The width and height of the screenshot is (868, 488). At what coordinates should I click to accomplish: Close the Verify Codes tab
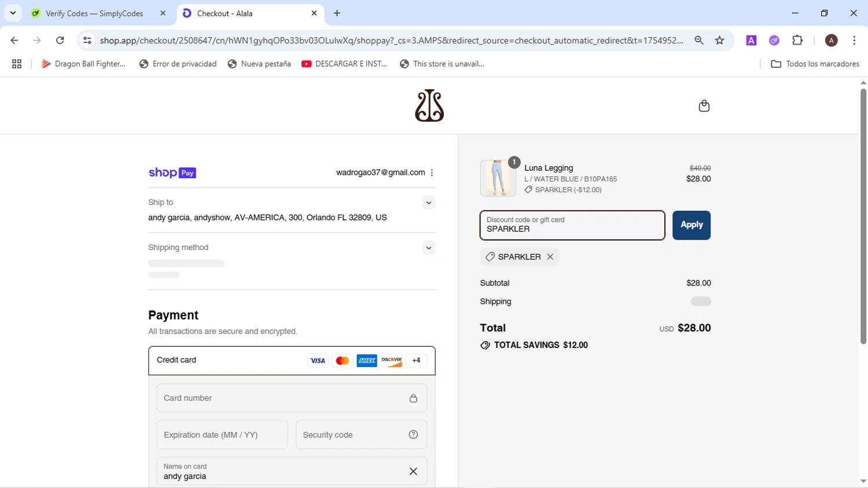163,13
